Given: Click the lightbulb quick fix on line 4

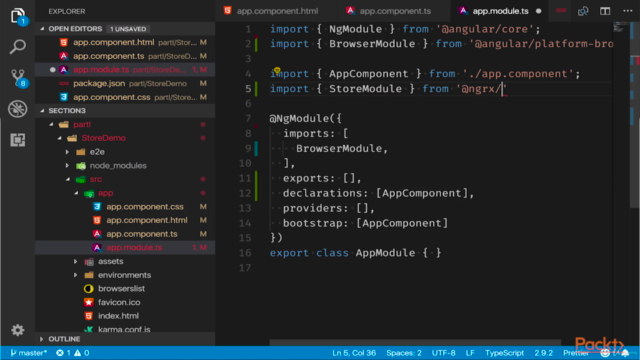Looking at the screenshot, I should pos(277,71).
